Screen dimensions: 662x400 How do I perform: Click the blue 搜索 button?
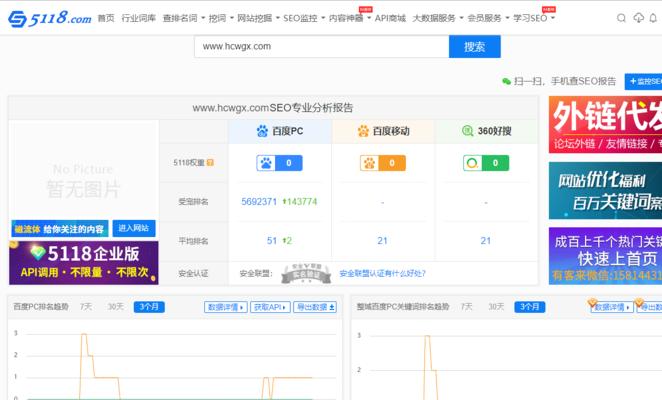[x=475, y=46]
